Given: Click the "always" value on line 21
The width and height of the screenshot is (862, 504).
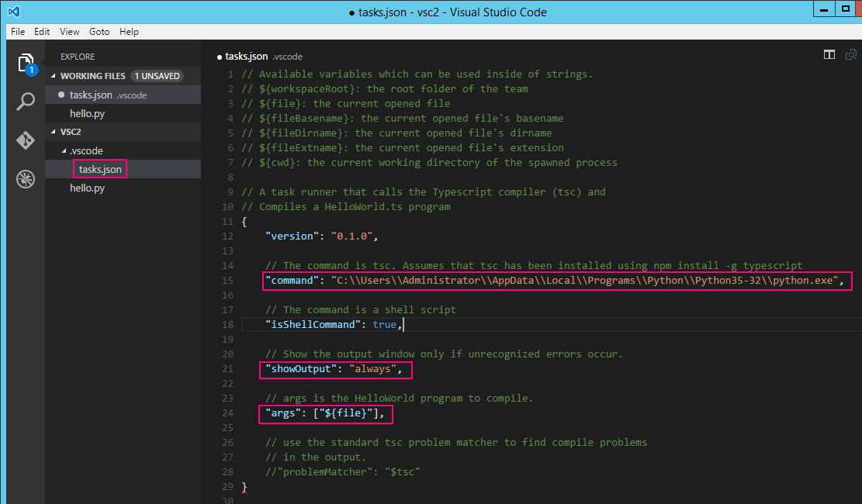Looking at the screenshot, I should [372, 369].
